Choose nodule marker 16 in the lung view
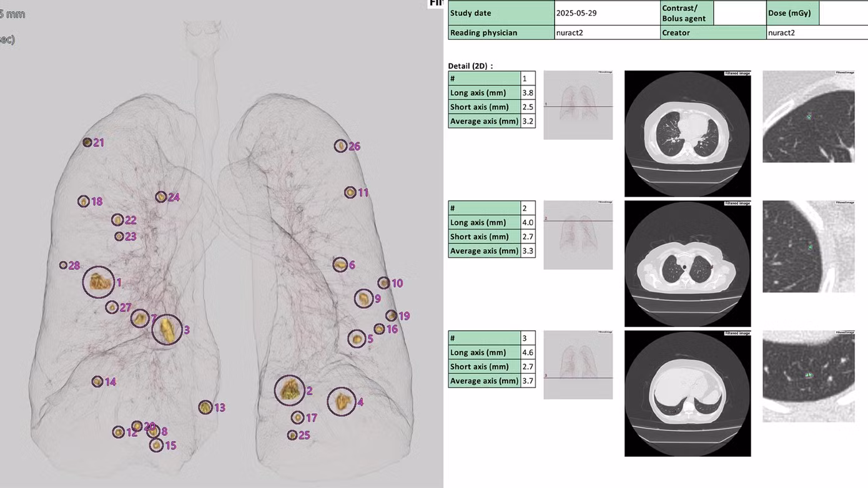The height and width of the screenshot is (488, 868). (x=379, y=329)
